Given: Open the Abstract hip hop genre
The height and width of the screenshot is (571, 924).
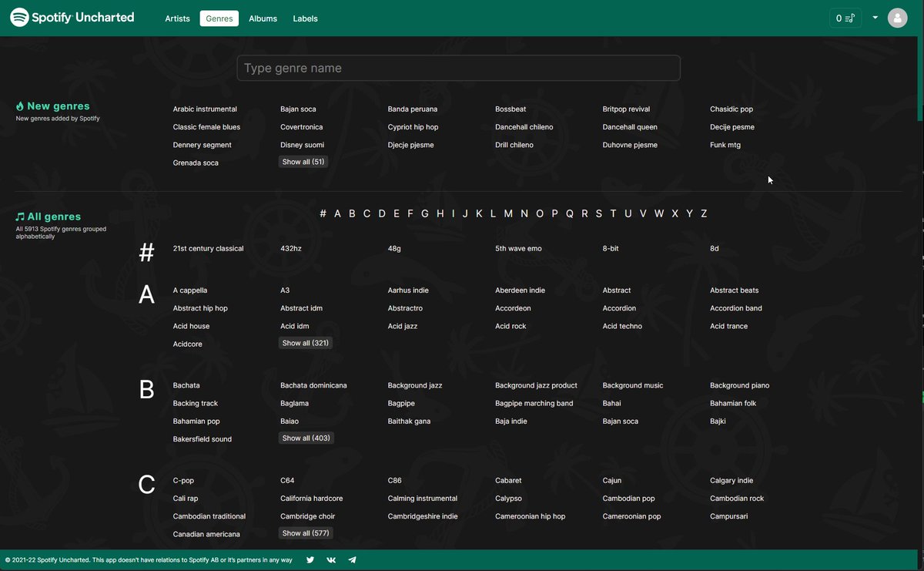Looking at the screenshot, I should (x=200, y=308).
